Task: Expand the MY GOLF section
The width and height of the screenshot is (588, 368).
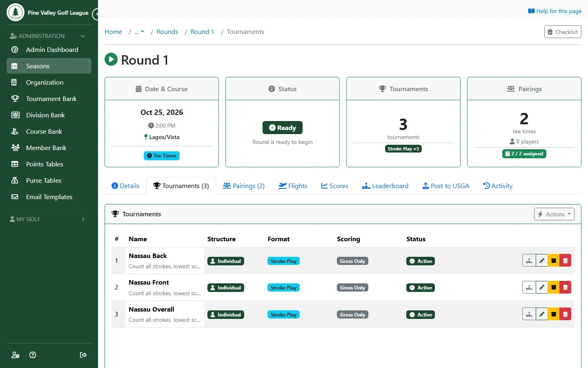Action: point(49,219)
